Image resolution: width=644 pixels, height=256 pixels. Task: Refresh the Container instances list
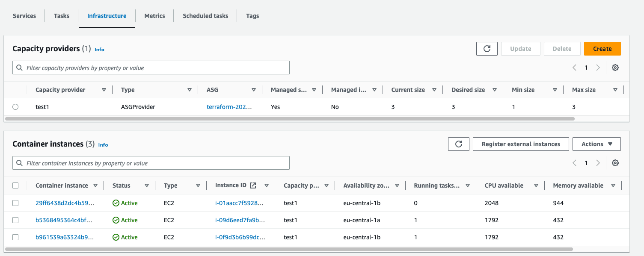point(458,144)
